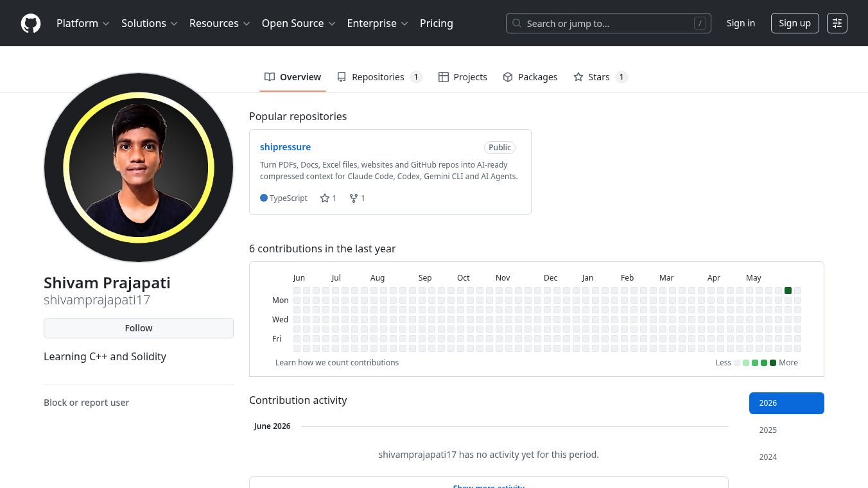Open the GitHub logo homepage icon

[x=31, y=23]
